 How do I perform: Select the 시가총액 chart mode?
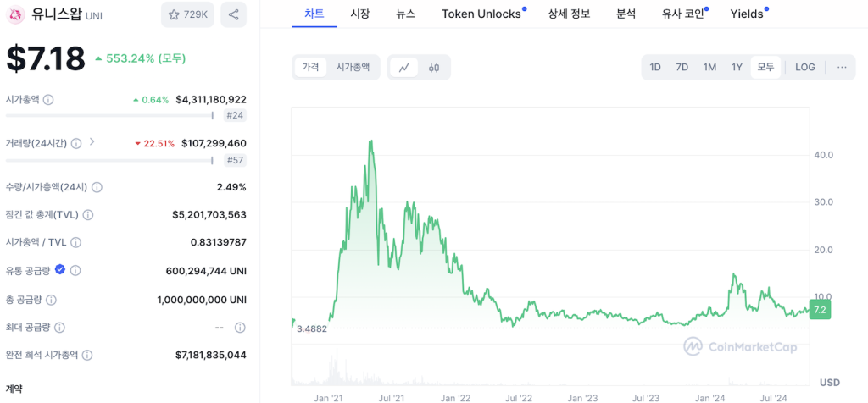tap(353, 68)
